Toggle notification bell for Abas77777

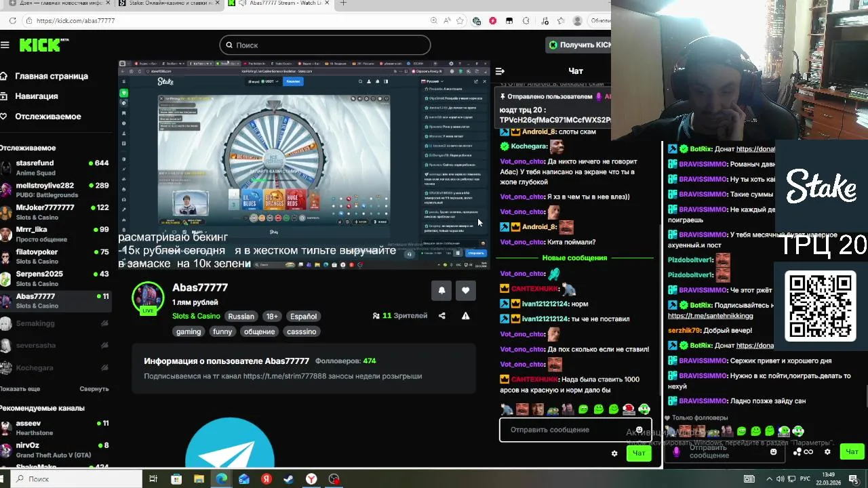[441, 290]
